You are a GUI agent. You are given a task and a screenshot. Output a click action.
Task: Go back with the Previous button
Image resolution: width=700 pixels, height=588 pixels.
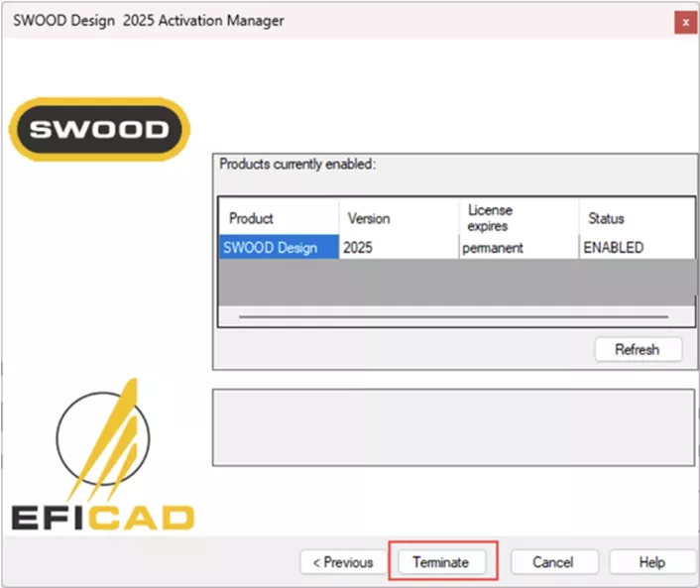[x=343, y=561]
